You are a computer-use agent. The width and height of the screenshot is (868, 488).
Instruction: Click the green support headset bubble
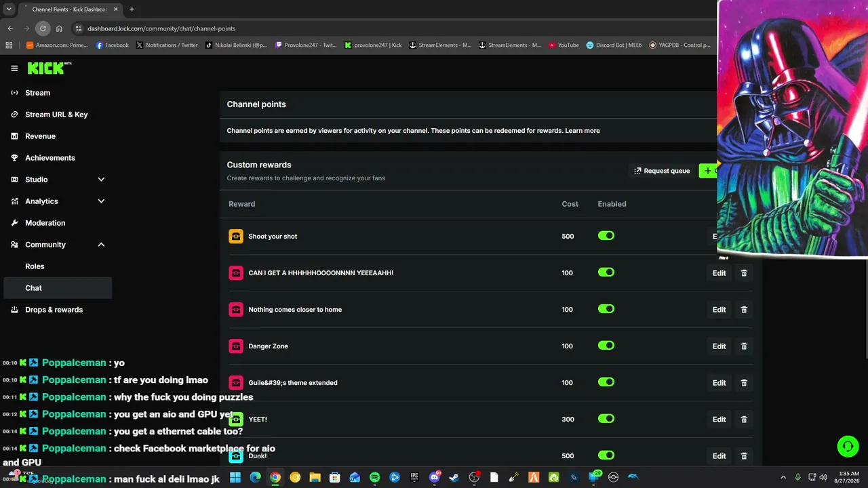pyautogui.click(x=848, y=446)
